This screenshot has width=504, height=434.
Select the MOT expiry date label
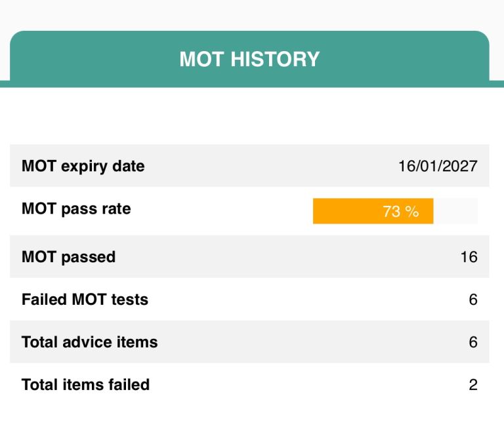83,166
